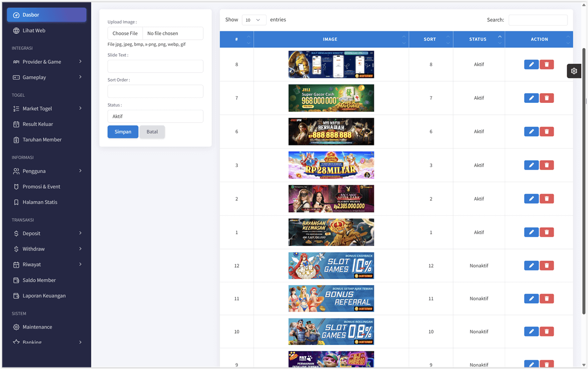Expand the Withdraw submenu
The image size is (588, 369).
(47, 248)
